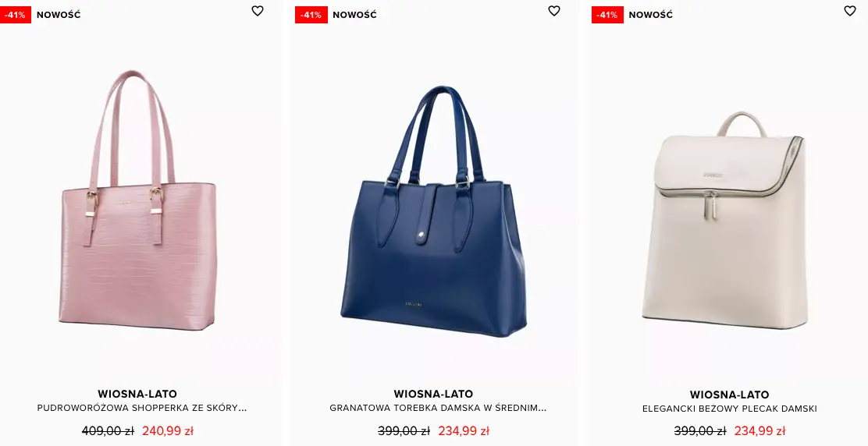Click the -41% discount badge above the navy bag
This screenshot has height=446, width=868.
pos(311,15)
